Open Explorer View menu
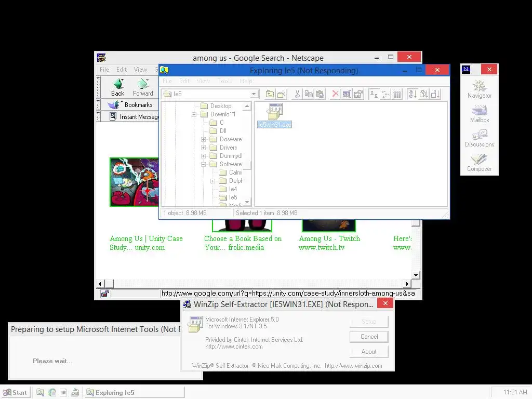Image resolution: width=532 pixels, height=399 pixels. pyautogui.click(x=203, y=81)
